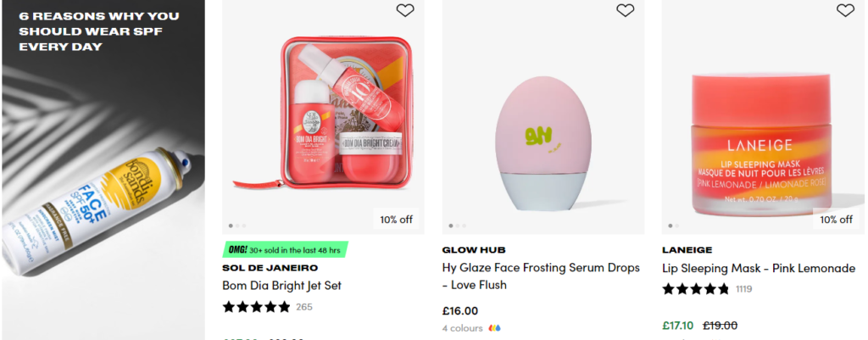This screenshot has height=340, width=868.
Task: Select second carousel dot on Sol de Janeiro image
Action: [x=238, y=226]
